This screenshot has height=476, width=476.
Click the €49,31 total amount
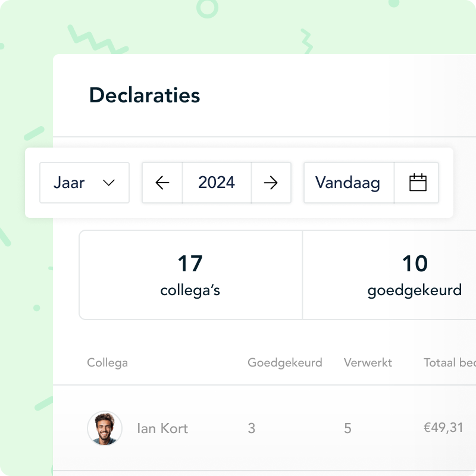443,428
